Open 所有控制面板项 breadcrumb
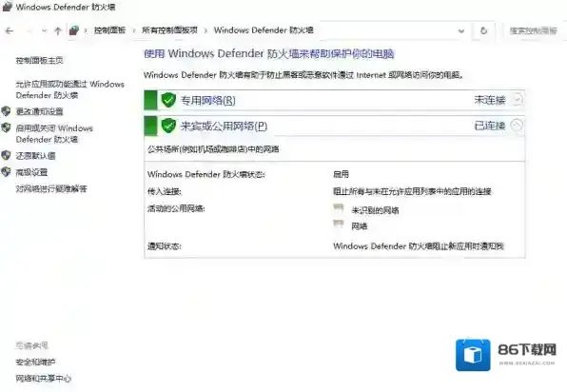Viewport: 567px width, 392px height. (x=169, y=30)
